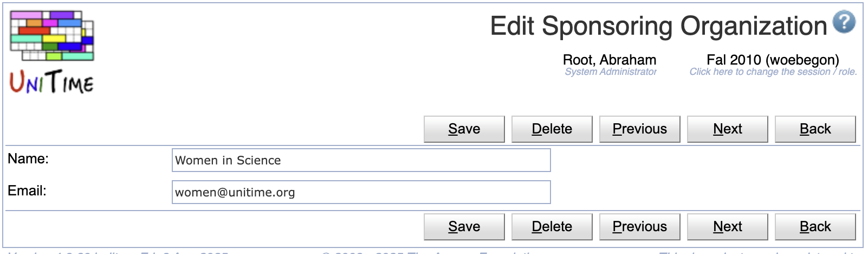The image size is (868, 254).
Task: Click the top Save button
Action: (x=464, y=129)
